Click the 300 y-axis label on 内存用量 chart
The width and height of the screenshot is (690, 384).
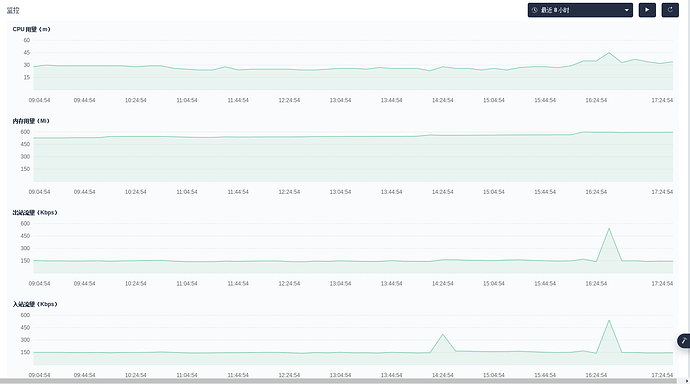[25, 157]
